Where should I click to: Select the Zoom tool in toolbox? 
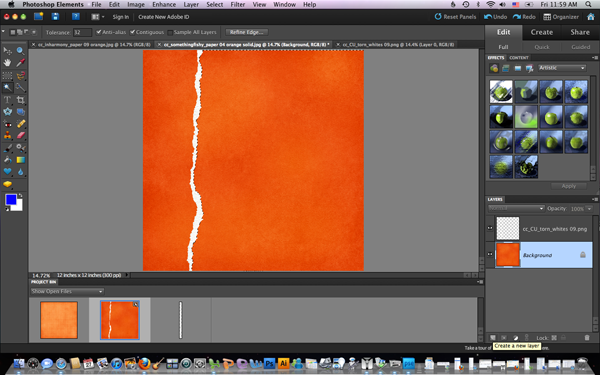[20, 51]
